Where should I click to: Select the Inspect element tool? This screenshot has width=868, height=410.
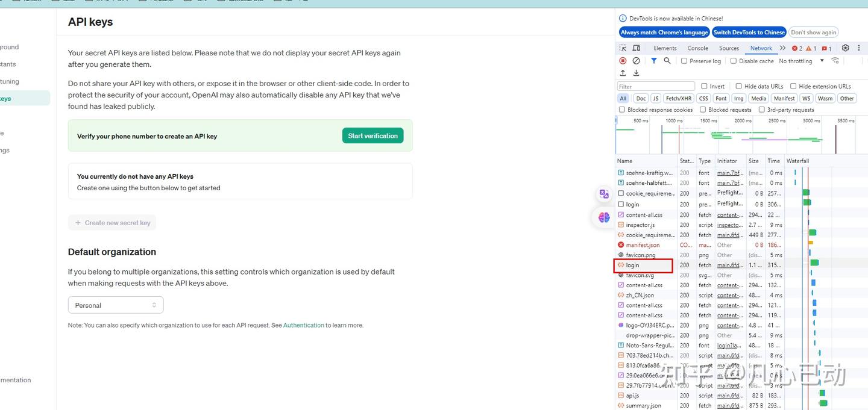[x=623, y=48]
